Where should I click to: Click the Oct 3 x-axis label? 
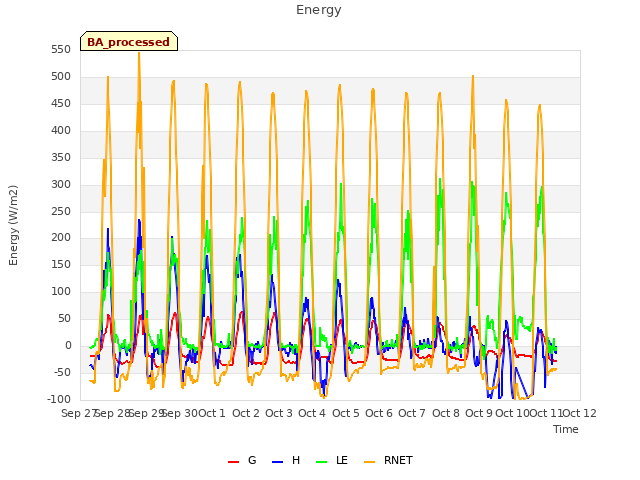[279, 413]
